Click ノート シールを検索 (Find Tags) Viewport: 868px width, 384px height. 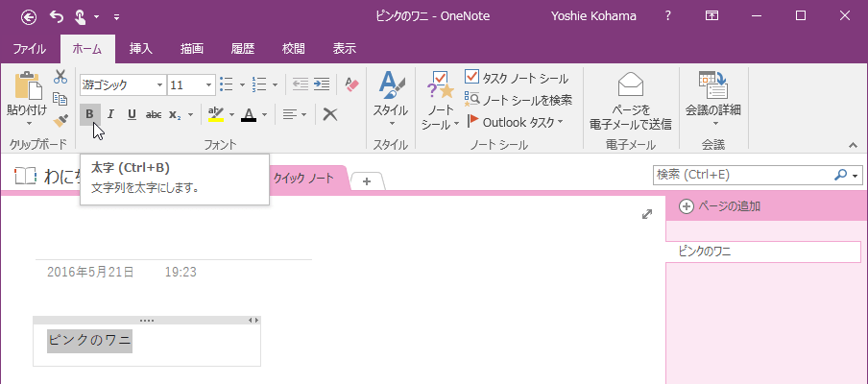click(518, 100)
